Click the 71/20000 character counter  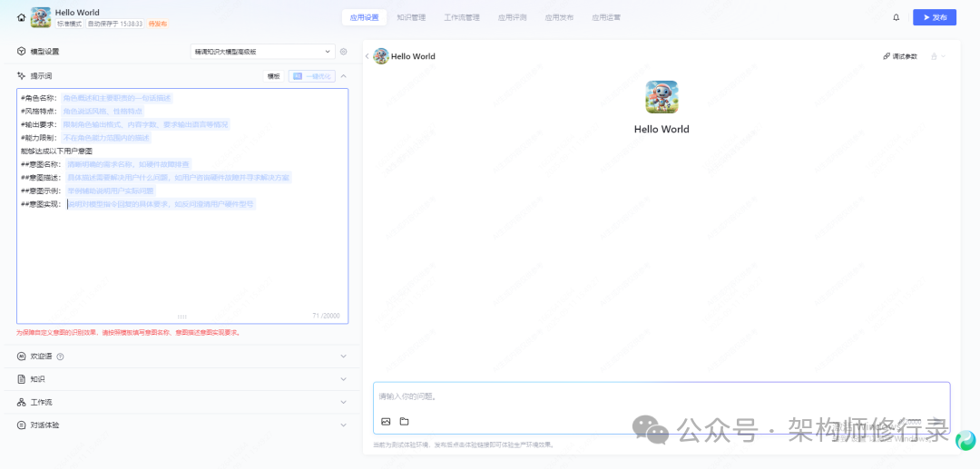coord(327,316)
